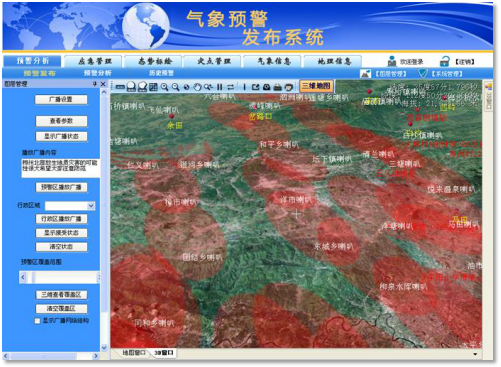Open the 行政区域 dropdown list

coord(91,206)
